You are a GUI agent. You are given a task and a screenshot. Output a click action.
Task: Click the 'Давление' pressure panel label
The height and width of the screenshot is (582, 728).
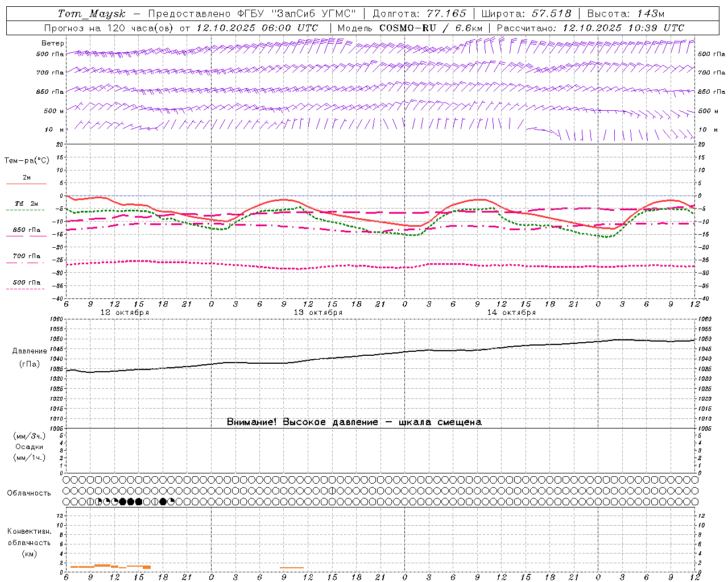[30, 351]
